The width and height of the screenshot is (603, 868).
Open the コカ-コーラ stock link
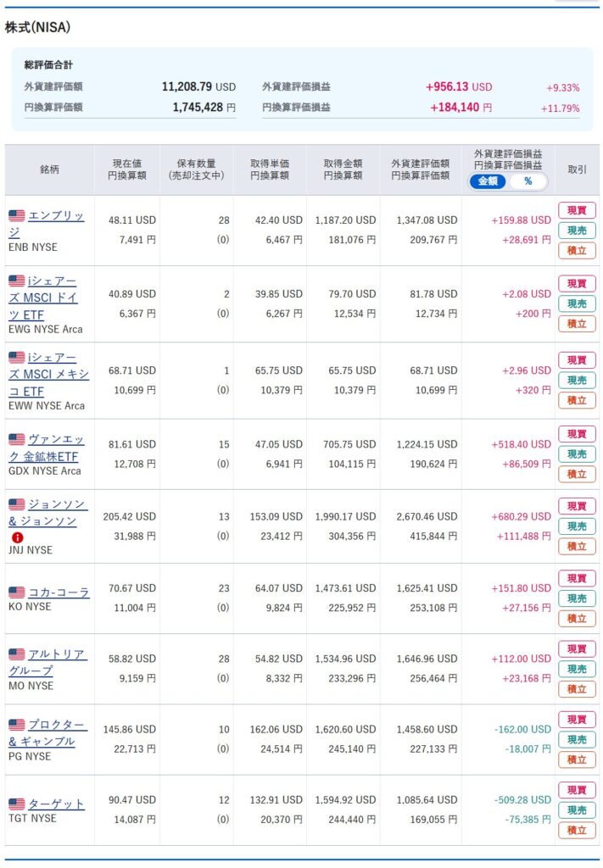tap(59, 593)
